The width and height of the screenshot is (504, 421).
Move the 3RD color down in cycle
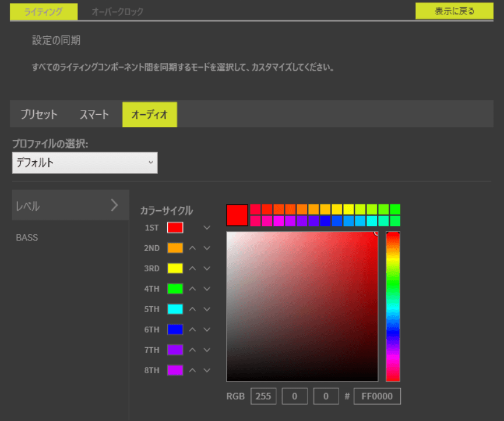point(207,268)
